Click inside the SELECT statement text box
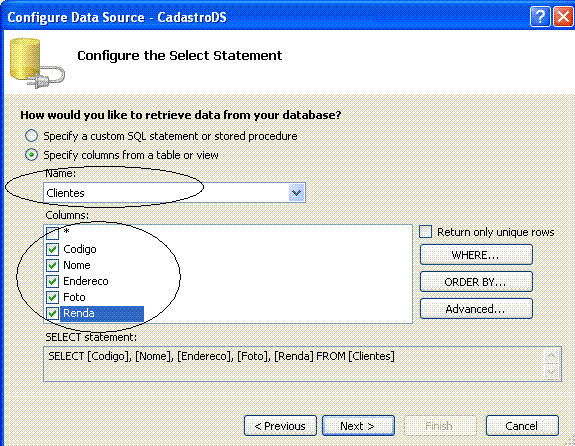 (293, 364)
